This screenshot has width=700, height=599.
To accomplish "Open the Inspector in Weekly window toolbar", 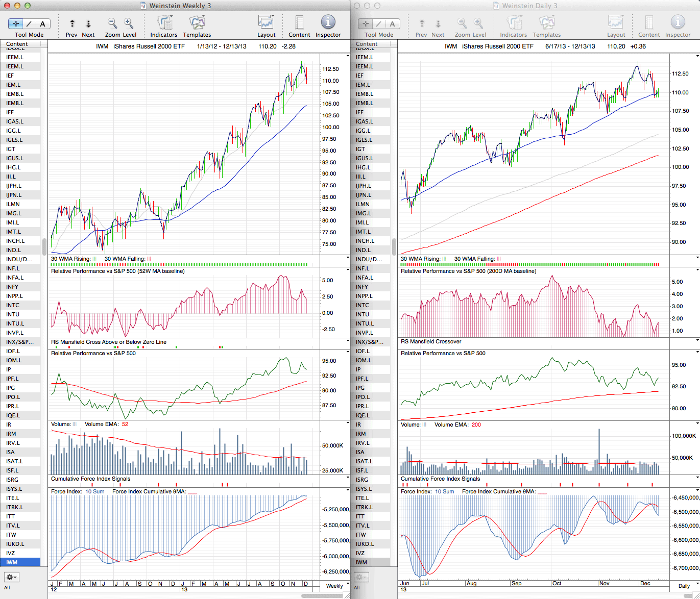I will (328, 22).
